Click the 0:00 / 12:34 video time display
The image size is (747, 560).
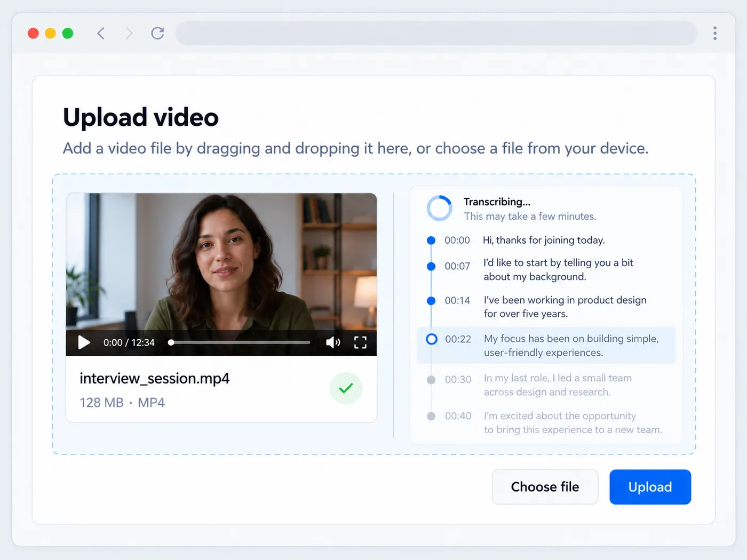click(129, 342)
